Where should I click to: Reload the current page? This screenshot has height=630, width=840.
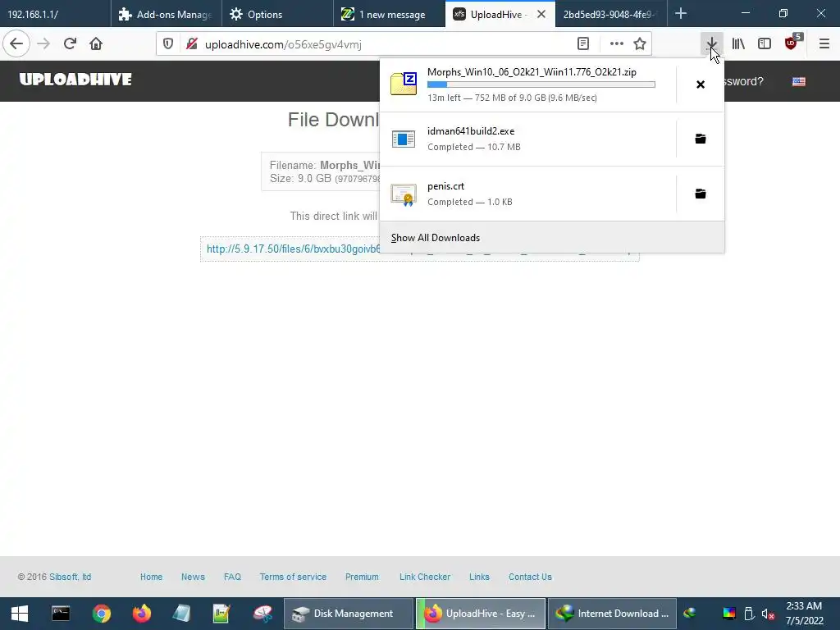[x=70, y=44]
